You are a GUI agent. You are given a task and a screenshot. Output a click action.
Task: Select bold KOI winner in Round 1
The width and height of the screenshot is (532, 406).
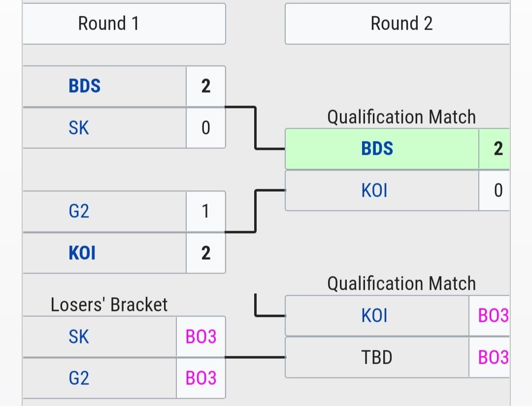click(x=82, y=253)
